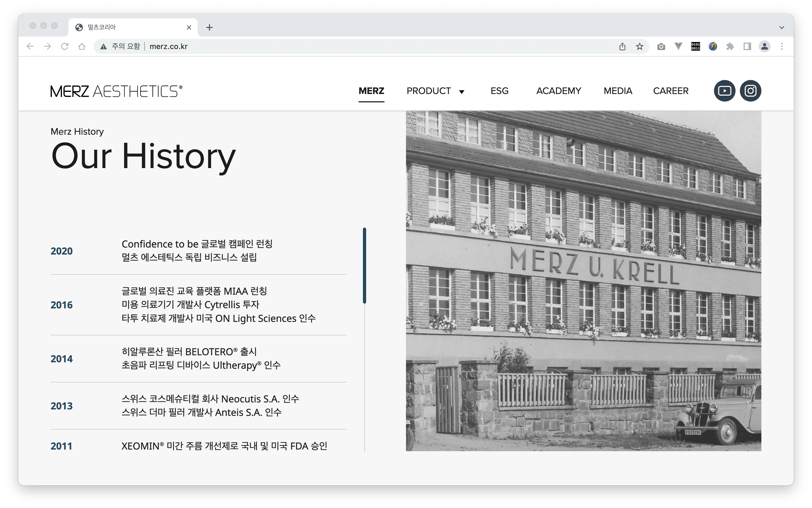Open the user profile avatar
The width and height of the screenshot is (812, 508).
[x=765, y=46]
